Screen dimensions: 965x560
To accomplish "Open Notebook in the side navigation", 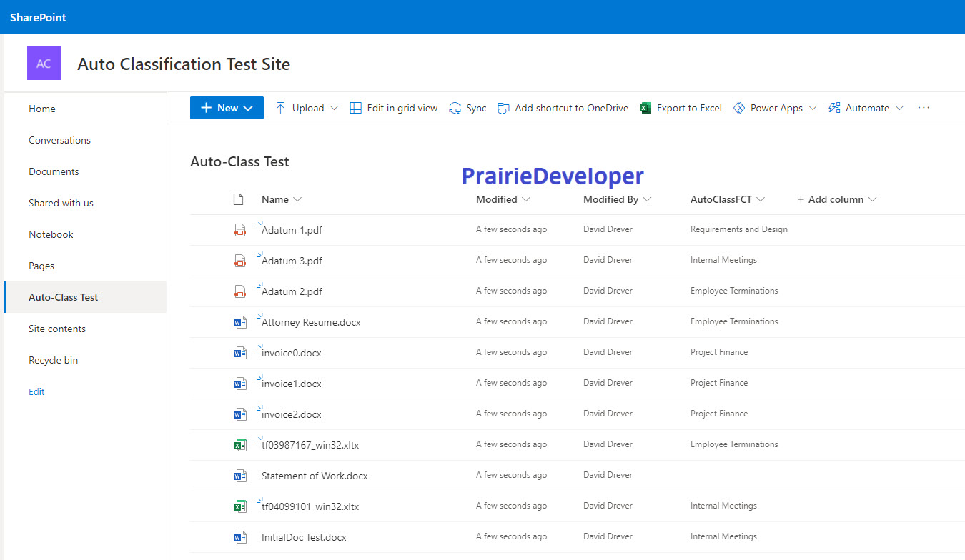I will click(x=51, y=234).
